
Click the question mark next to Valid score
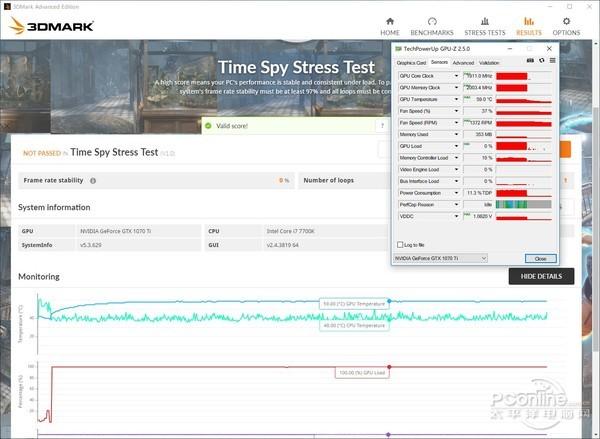382,126
